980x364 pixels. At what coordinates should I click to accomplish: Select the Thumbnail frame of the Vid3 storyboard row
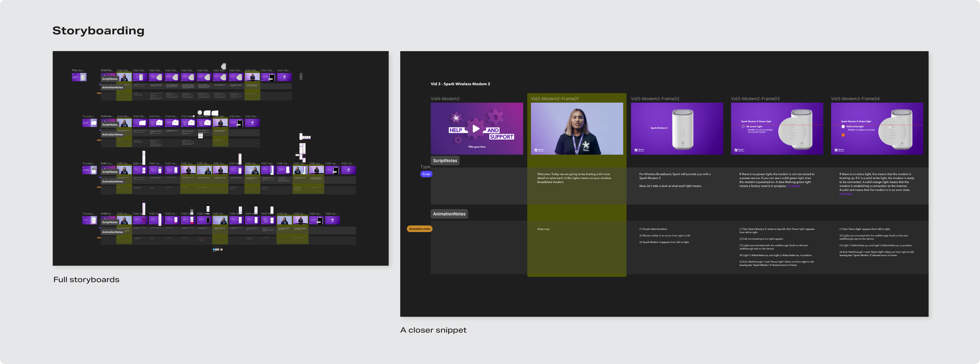tap(79, 77)
